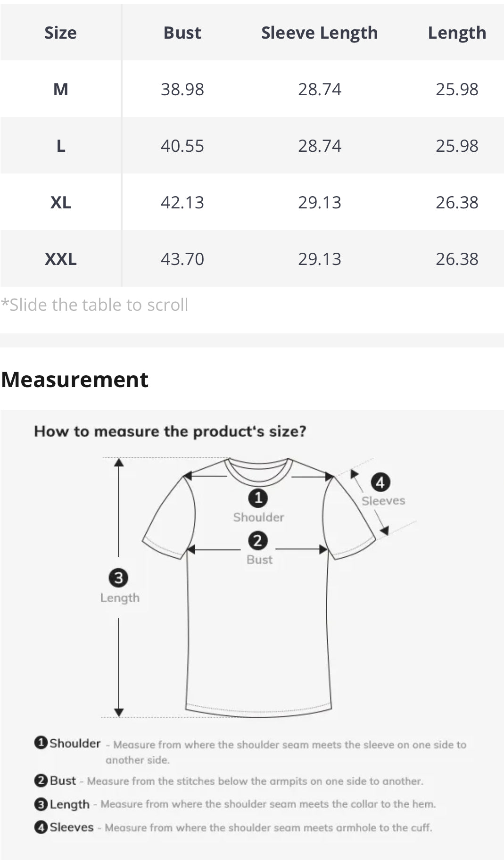Image resolution: width=504 pixels, height=860 pixels.
Task: Select the XXL size row label
Action: (60, 259)
